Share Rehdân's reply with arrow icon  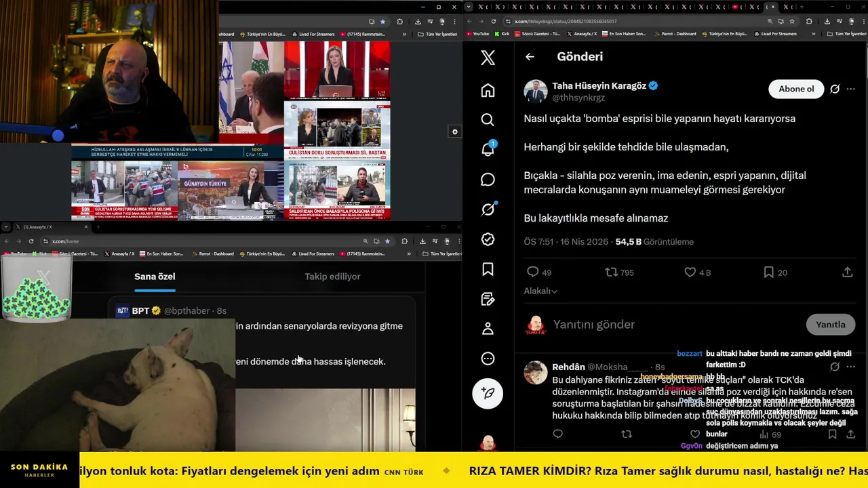coord(851,434)
